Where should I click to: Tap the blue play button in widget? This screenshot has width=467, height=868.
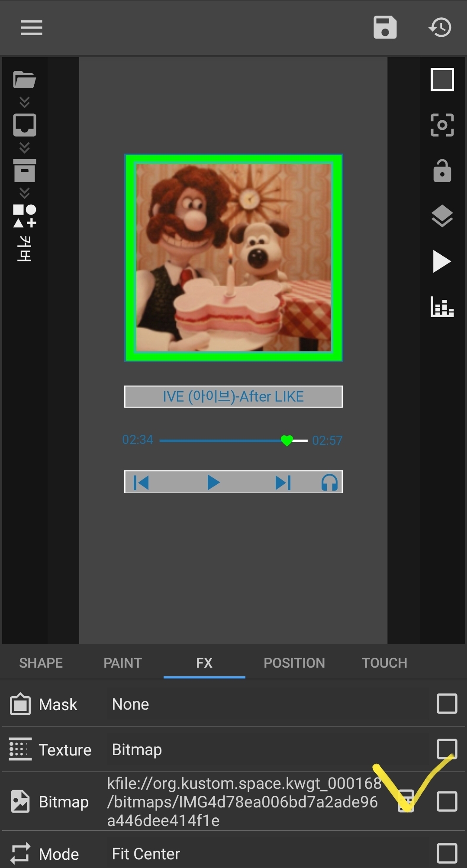tap(213, 482)
